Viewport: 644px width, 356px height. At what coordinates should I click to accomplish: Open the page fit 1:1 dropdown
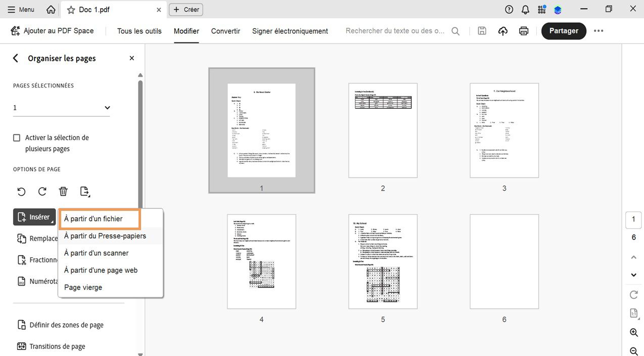point(633,313)
